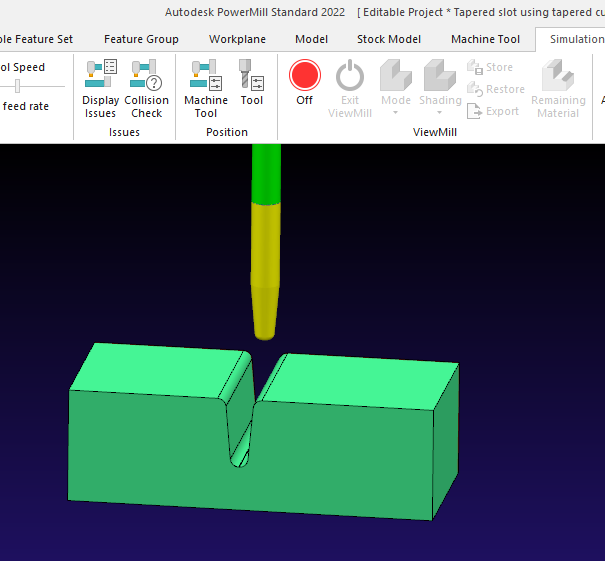Open the Model ribbon tab
605x561 pixels.
pyautogui.click(x=311, y=39)
